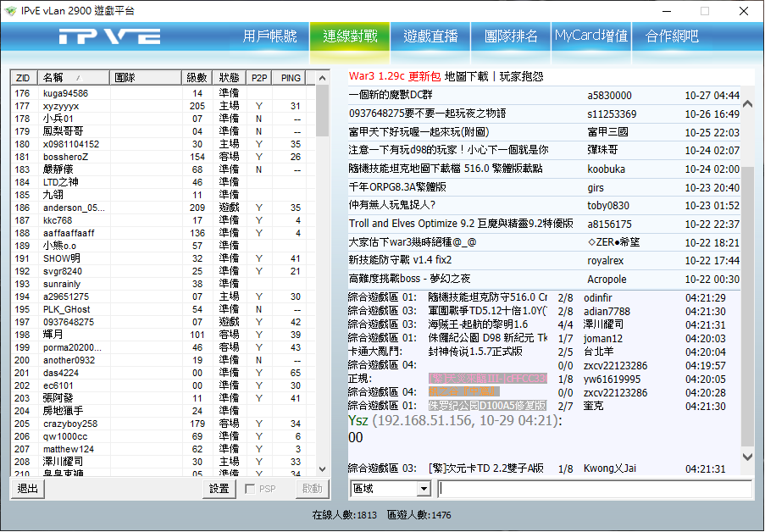Open 設置 settings button
The image size is (765, 532).
tap(219, 489)
